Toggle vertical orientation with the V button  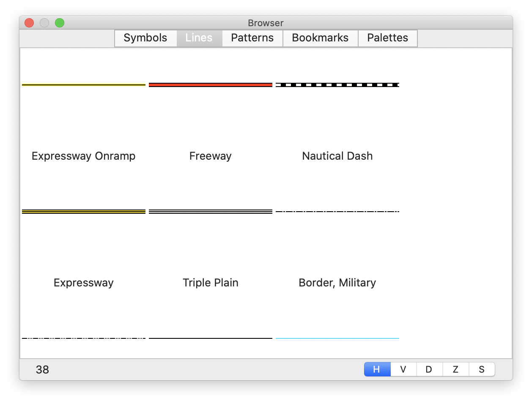tap(403, 369)
